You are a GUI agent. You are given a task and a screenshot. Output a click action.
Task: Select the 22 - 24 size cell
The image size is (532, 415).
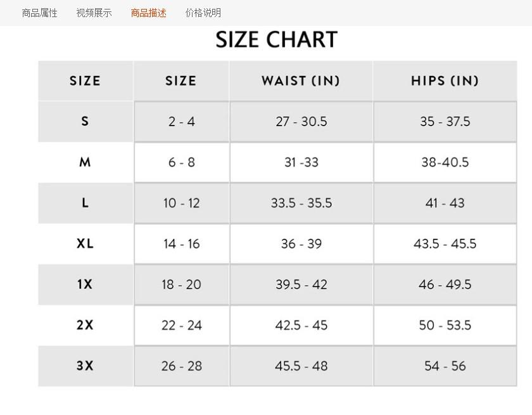tap(181, 325)
